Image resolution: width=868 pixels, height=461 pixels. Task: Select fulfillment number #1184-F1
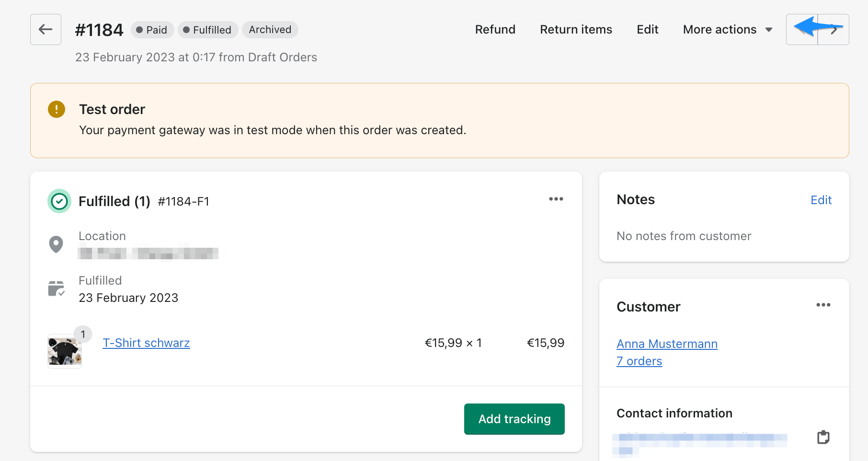tap(183, 201)
